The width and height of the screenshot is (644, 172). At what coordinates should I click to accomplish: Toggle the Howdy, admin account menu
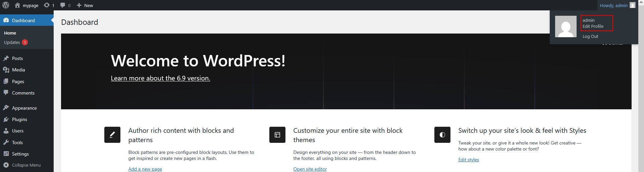pyautogui.click(x=617, y=5)
